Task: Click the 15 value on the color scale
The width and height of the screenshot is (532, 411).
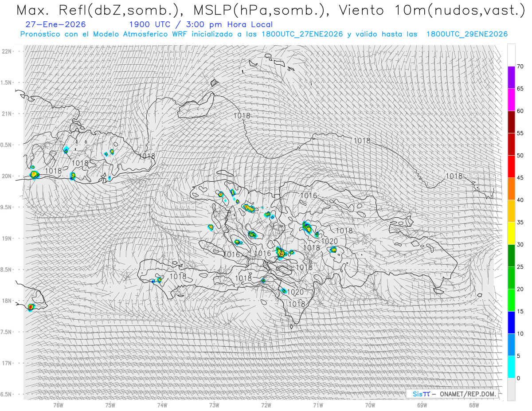Action: tap(520, 311)
